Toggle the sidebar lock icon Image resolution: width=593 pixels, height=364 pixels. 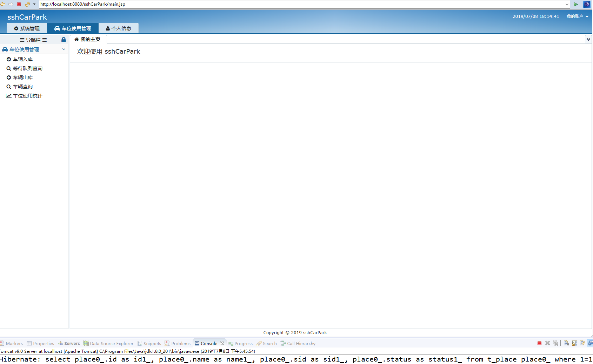click(64, 40)
